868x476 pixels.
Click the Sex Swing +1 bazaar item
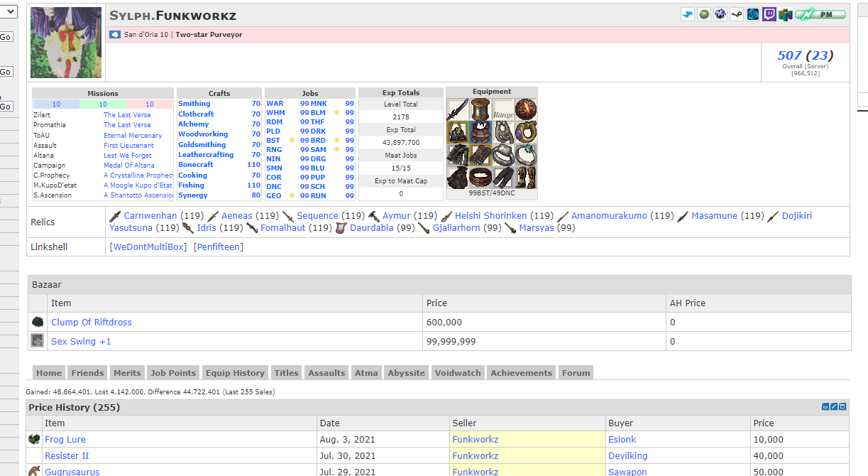(x=81, y=341)
